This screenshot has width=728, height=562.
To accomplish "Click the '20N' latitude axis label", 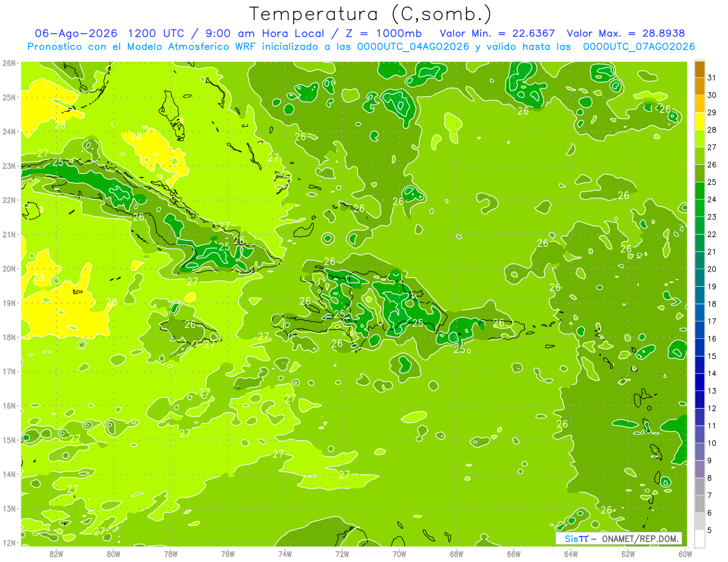I will 8,269.
